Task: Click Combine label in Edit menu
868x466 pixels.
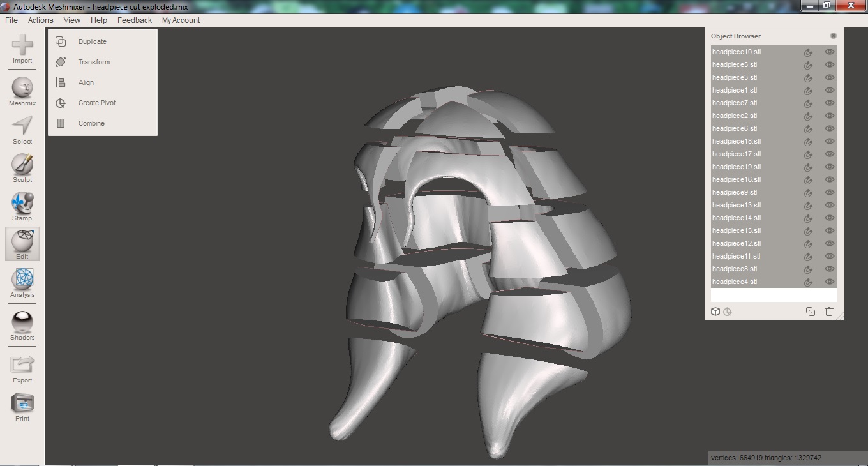Action: (x=91, y=123)
